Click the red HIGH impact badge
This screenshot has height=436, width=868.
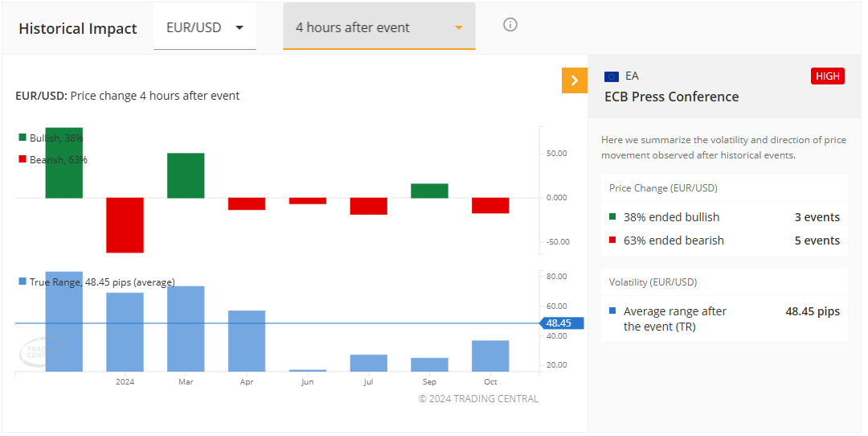point(828,76)
